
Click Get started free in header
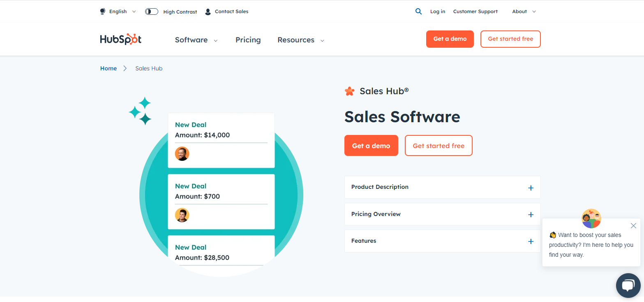510,39
